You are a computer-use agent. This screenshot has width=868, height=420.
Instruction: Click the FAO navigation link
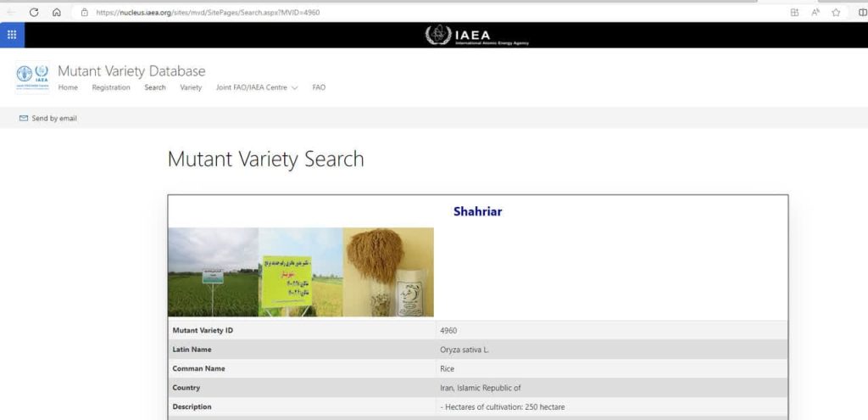coord(319,87)
